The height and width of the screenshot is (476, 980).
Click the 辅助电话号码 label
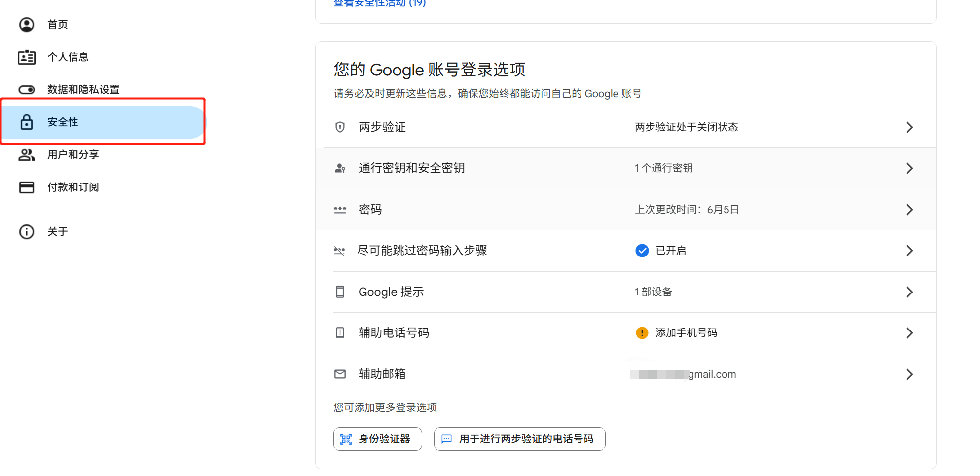point(394,333)
